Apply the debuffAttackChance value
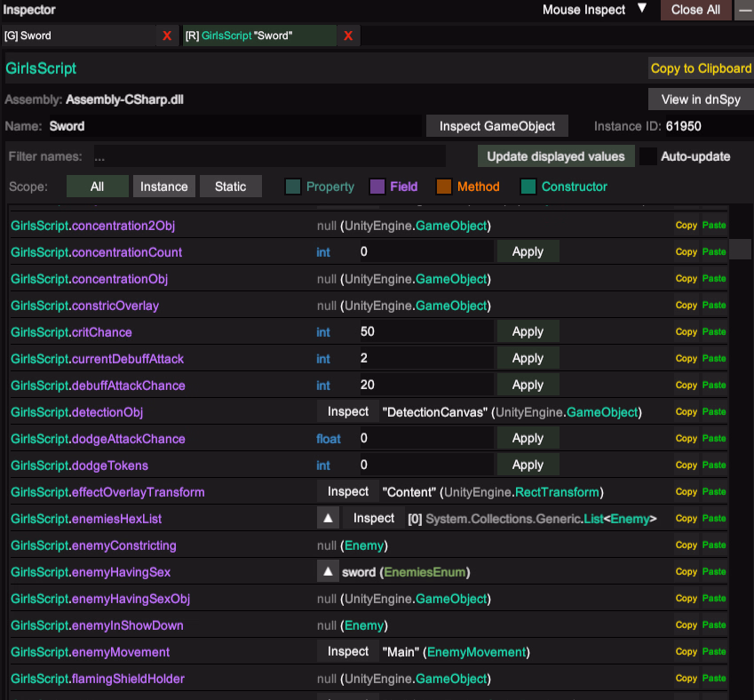Viewport: 754px width, 700px height. point(528,385)
